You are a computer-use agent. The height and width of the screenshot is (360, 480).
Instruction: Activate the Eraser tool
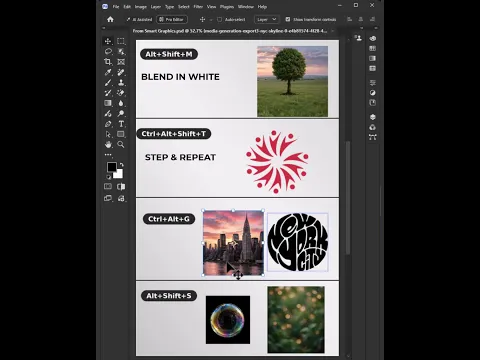click(121, 93)
